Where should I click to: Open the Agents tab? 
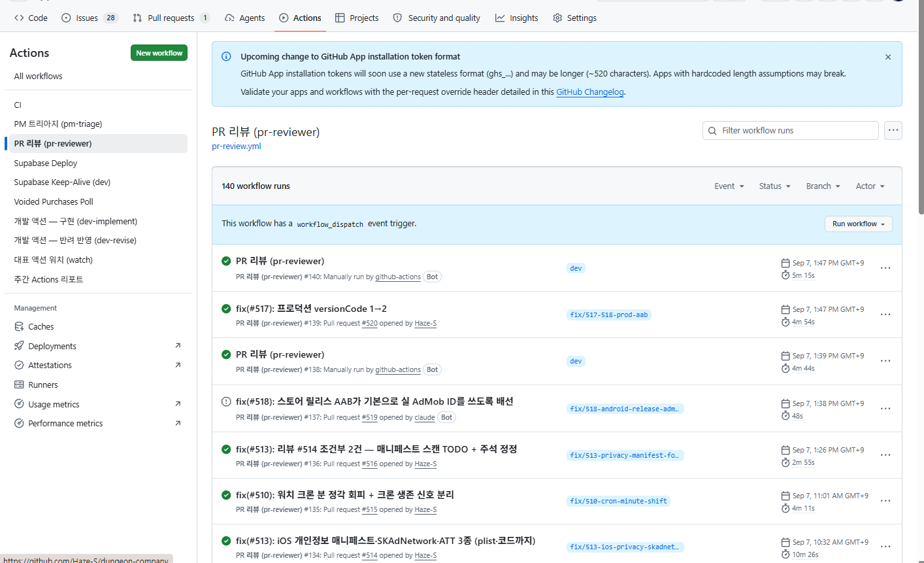pos(244,18)
